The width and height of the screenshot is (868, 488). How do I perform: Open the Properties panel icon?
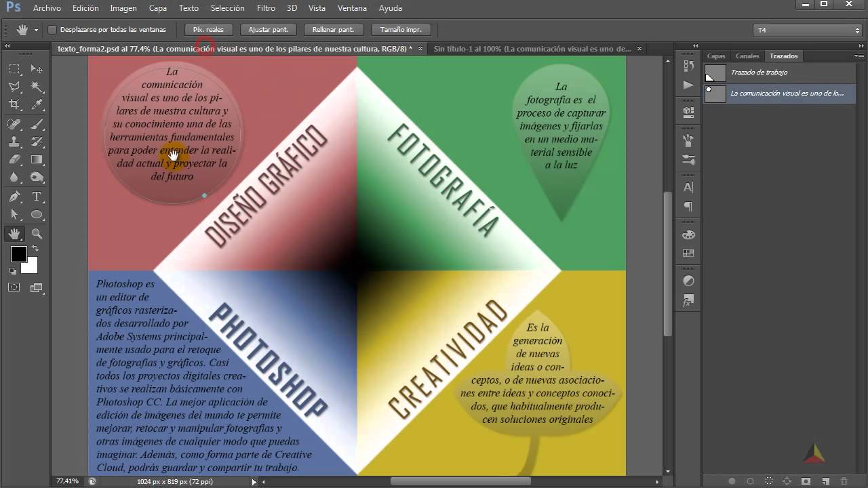click(688, 111)
